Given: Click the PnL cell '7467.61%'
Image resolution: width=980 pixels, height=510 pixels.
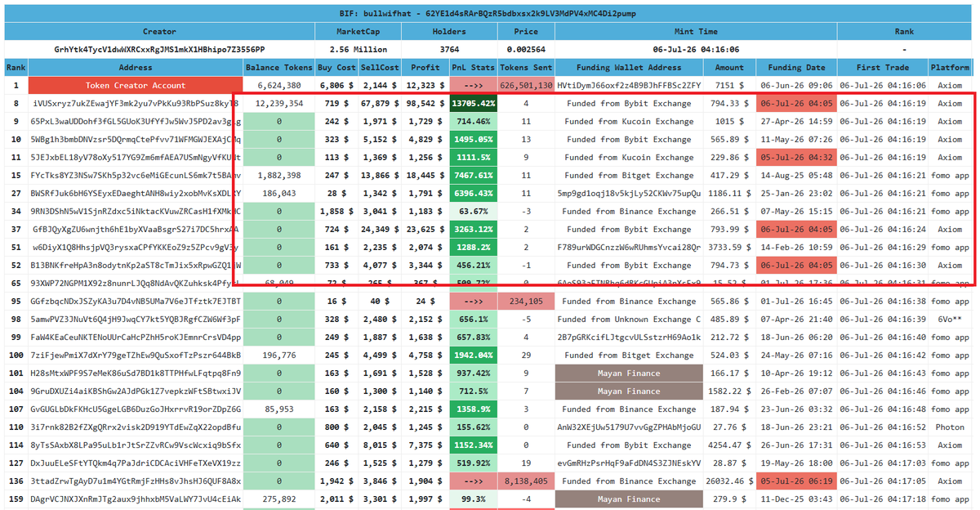Looking at the screenshot, I should tap(473, 175).
